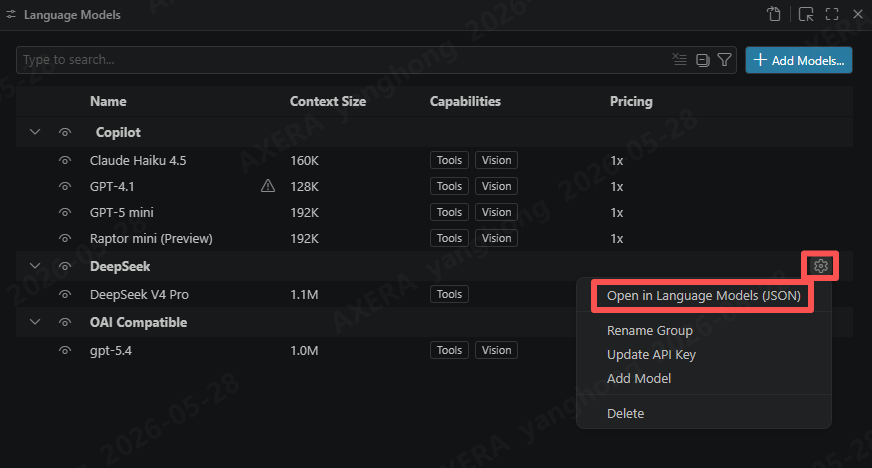This screenshot has width=872, height=468.
Task: Click the OAI Compatible group label
Action: (x=138, y=322)
